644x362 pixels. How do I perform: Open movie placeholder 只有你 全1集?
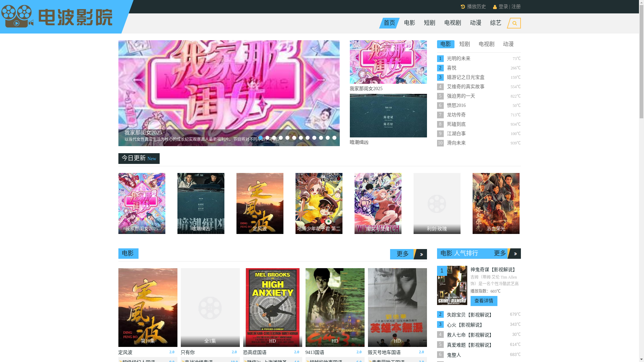(210, 307)
